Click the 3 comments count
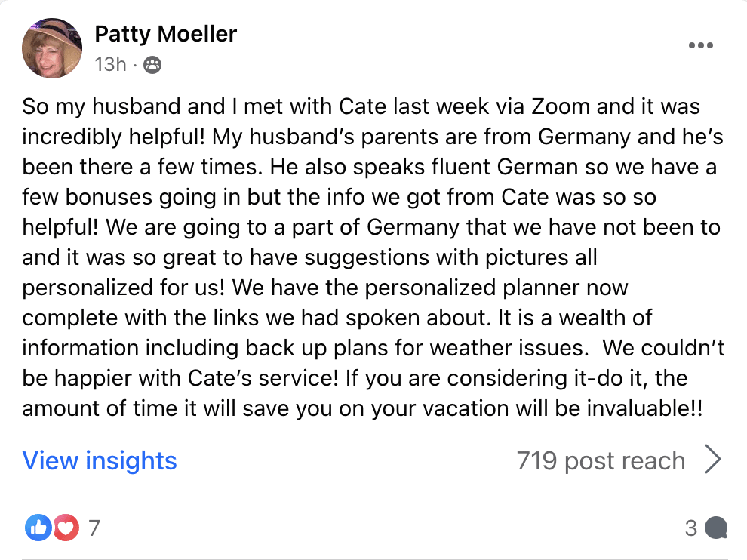This screenshot has width=747, height=560. click(691, 528)
